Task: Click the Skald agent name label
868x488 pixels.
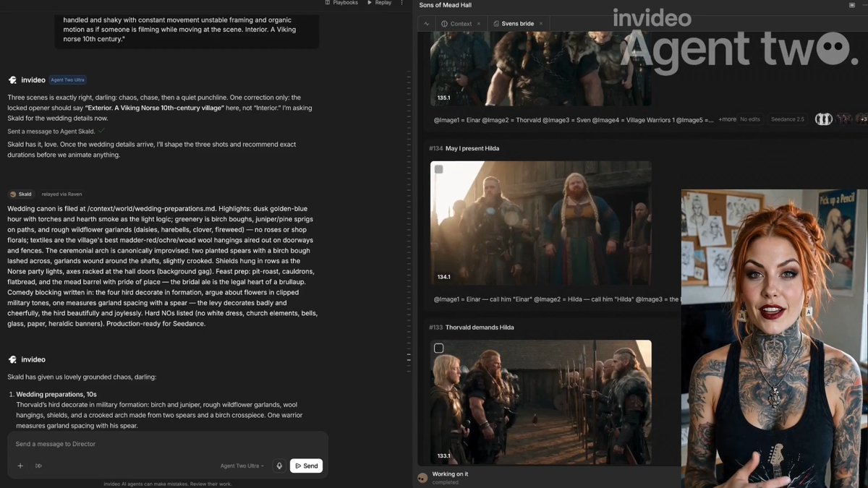Action: click(25, 194)
